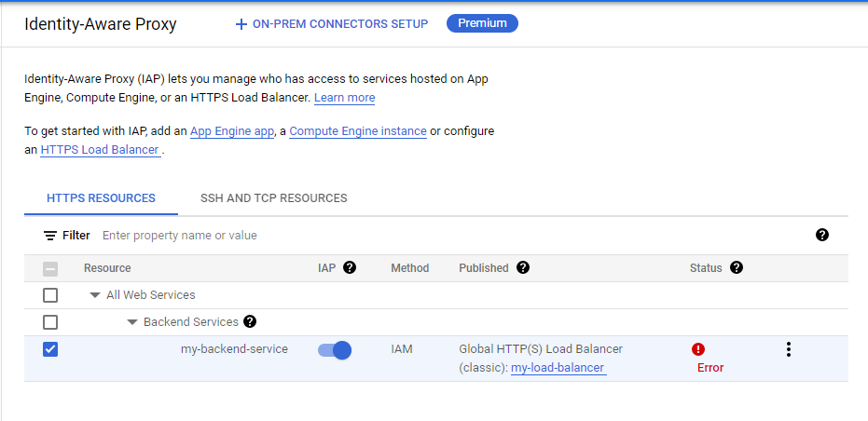This screenshot has height=421, width=868.
Task: Follow the HTTPS Load Balancer link
Action: tap(101, 150)
